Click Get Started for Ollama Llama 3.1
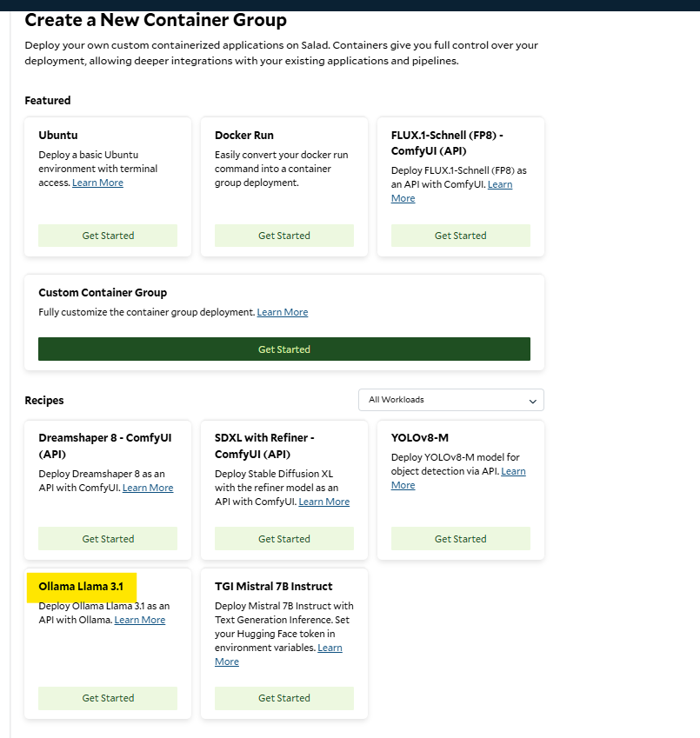 pyautogui.click(x=108, y=698)
